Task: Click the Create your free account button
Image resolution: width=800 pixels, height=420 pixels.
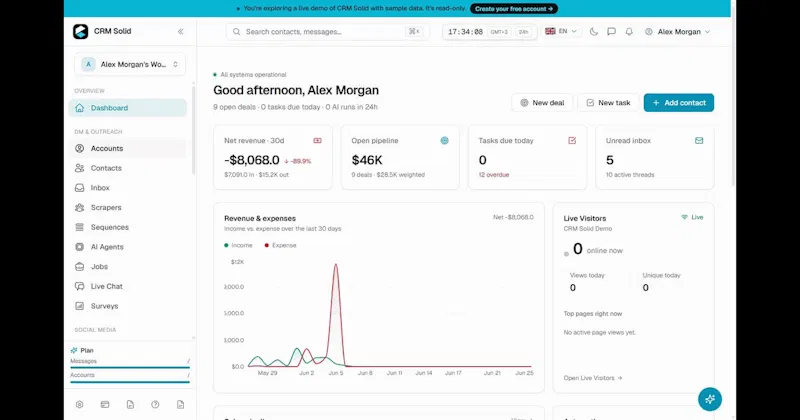Action: coord(514,9)
